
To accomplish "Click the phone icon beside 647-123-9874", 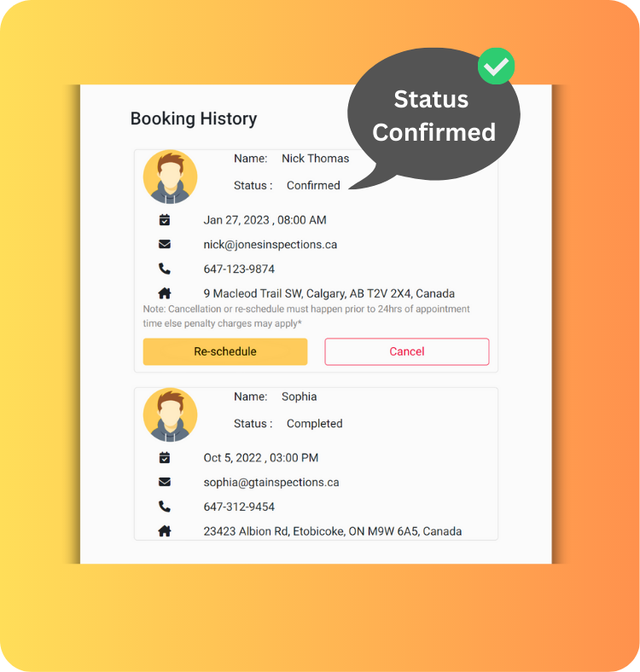I will coord(165,269).
